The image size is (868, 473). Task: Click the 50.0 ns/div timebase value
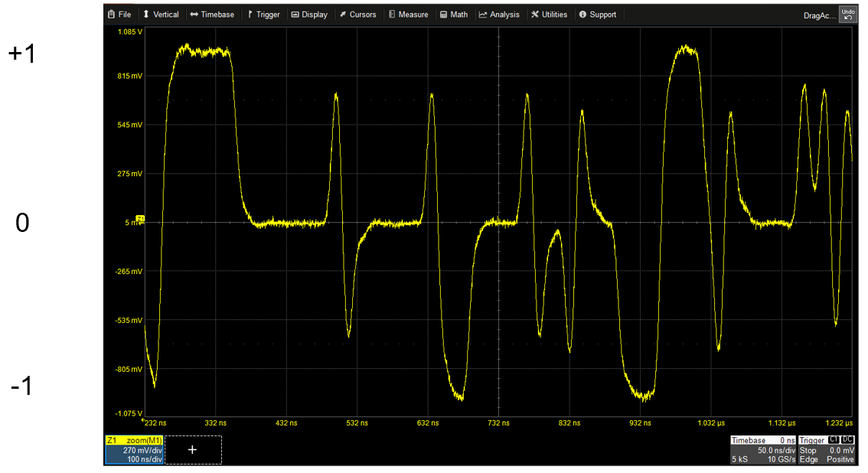(x=776, y=450)
